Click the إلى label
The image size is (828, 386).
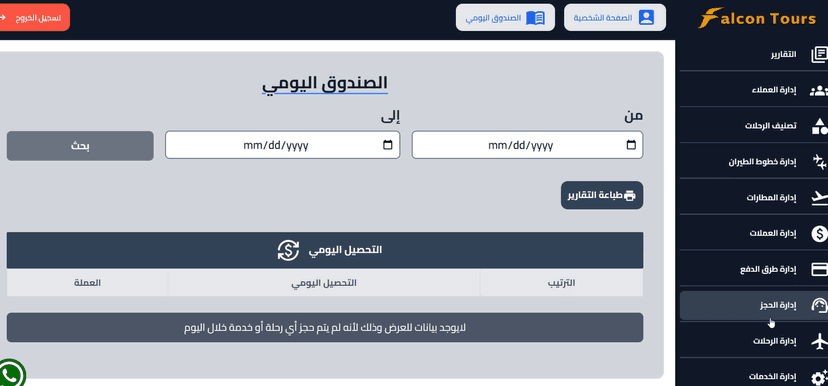pos(390,117)
